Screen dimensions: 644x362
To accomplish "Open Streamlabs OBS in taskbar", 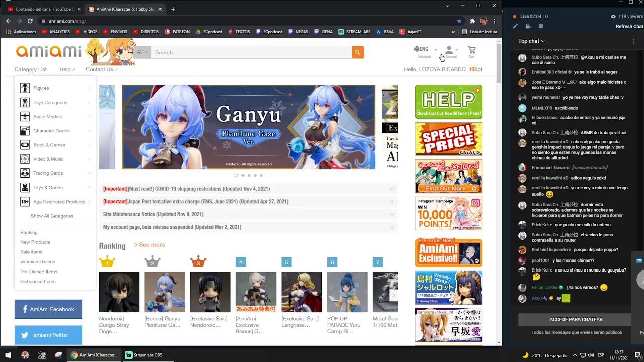I will [144, 355].
